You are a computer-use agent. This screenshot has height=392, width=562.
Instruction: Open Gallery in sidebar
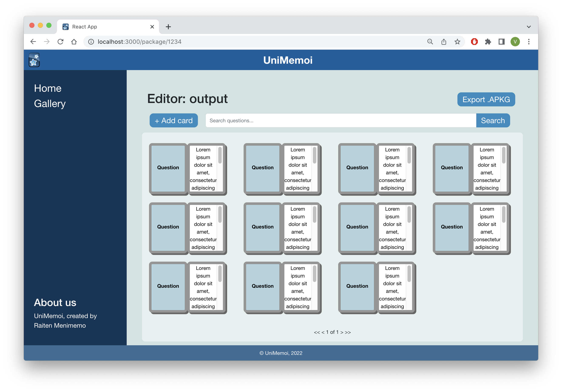pos(50,104)
